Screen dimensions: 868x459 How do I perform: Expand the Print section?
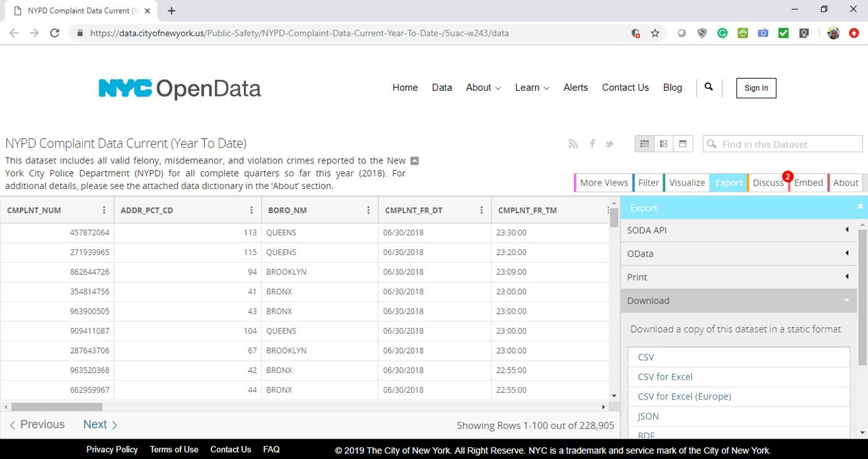tap(740, 277)
